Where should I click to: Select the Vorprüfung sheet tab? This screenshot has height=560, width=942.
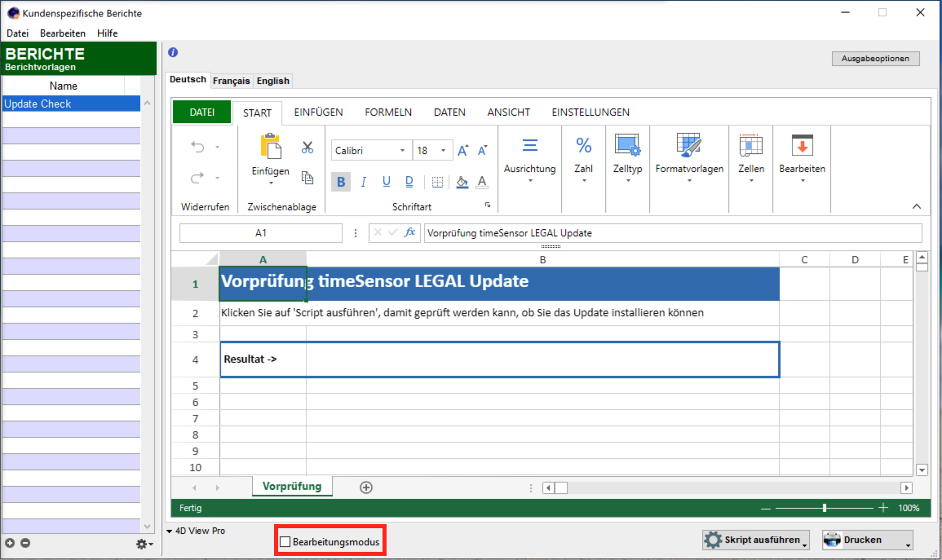coord(292,486)
